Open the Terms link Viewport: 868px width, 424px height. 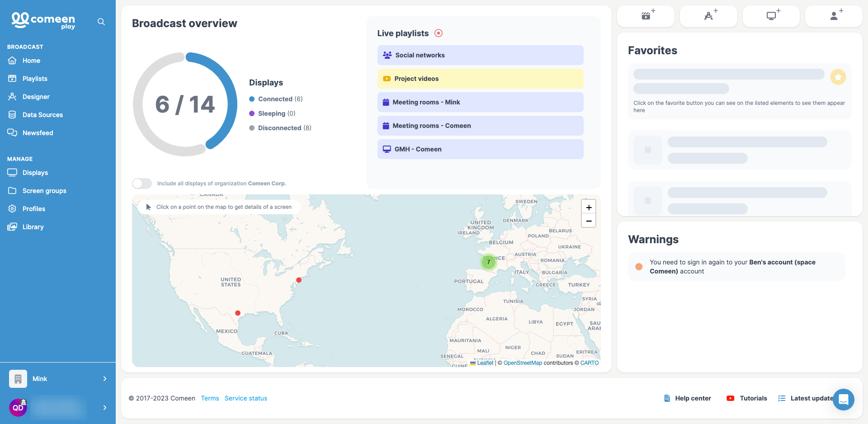210,398
